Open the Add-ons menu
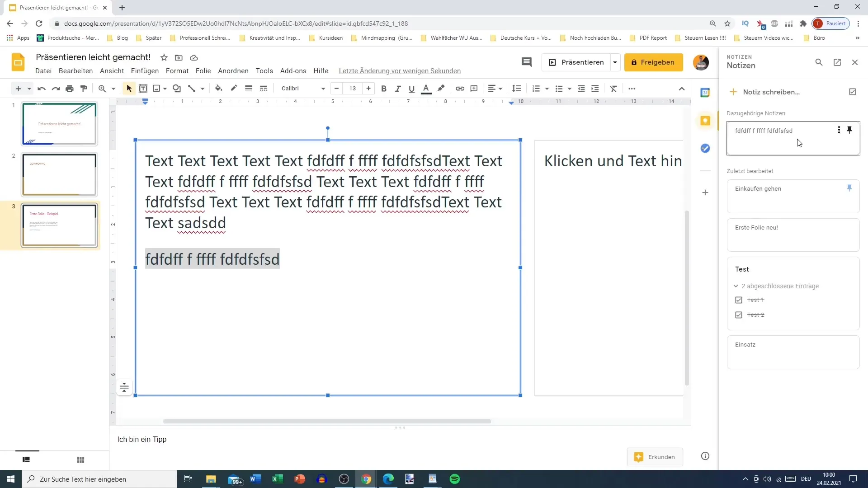The image size is (868, 488). pos(293,71)
